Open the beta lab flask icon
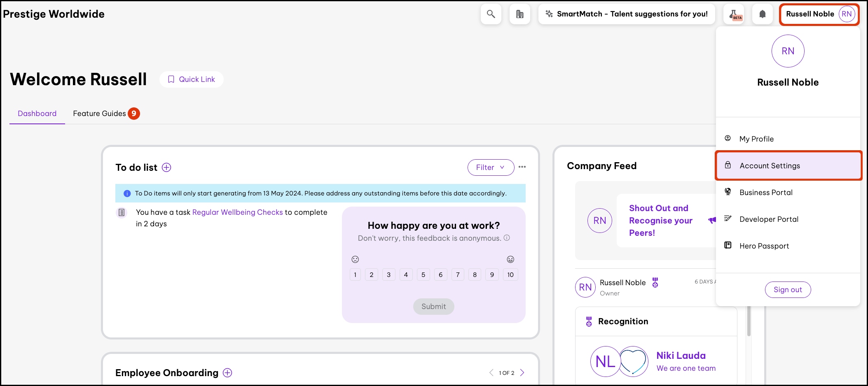 734,14
